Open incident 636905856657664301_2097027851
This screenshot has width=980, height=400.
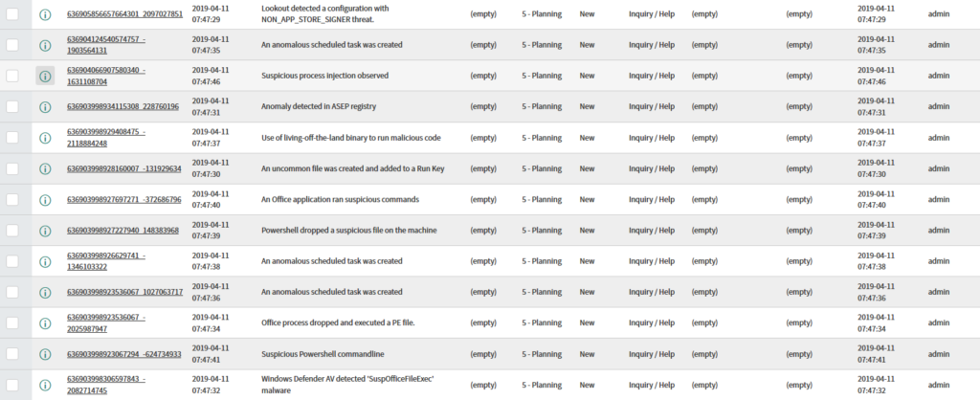pyautogui.click(x=125, y=13)
